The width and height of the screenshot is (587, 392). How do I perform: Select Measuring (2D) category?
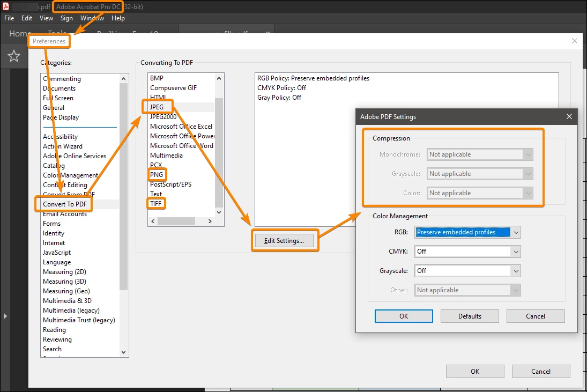64,272
